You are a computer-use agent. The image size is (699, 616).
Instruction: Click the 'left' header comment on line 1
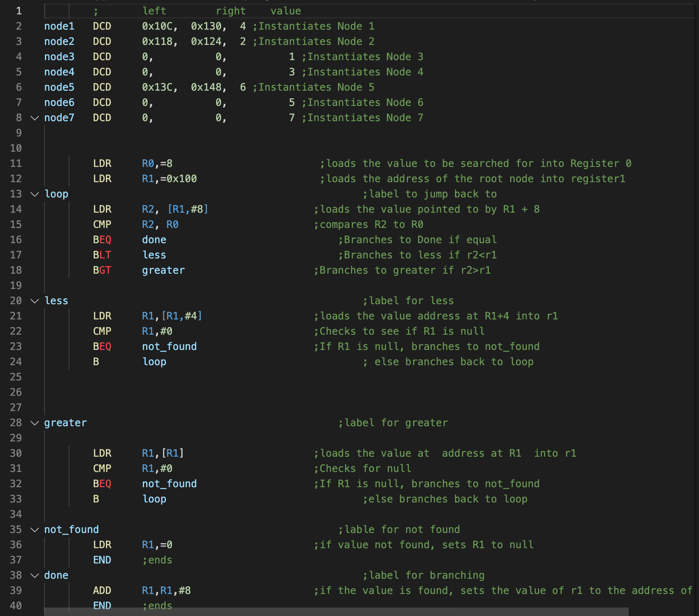coord(154,11)
